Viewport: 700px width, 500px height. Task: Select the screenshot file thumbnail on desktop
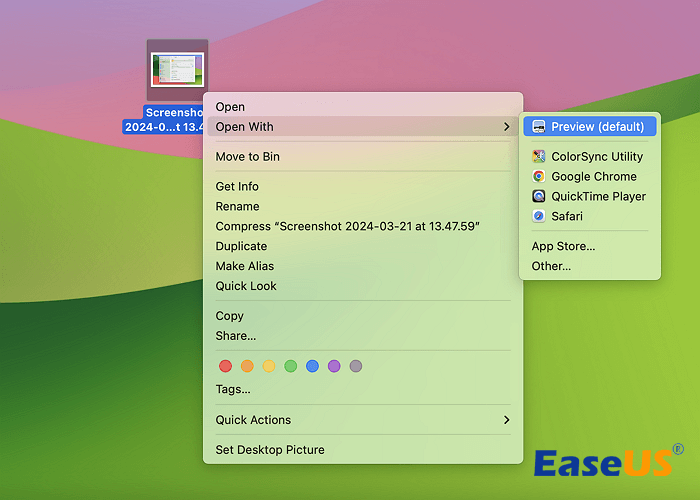[x=177, y=70]
